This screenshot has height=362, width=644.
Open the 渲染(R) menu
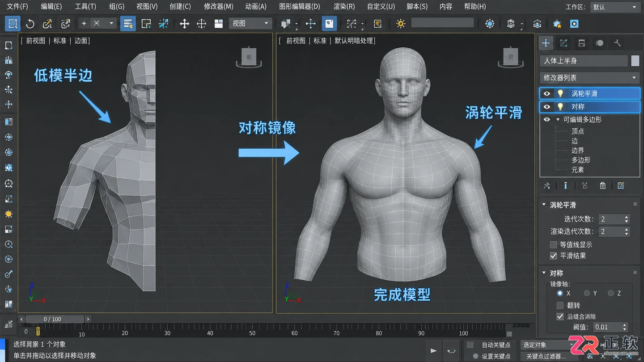(x=344, y=7)
